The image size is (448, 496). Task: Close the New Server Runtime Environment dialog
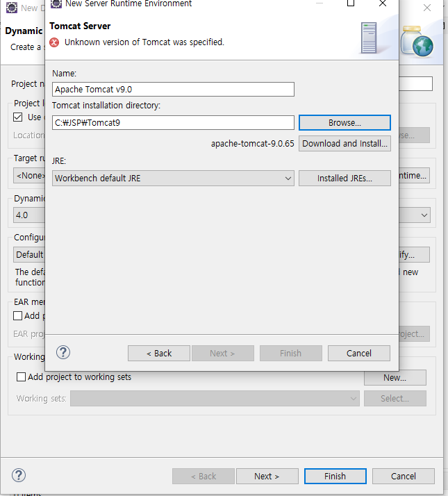[383, 3]
